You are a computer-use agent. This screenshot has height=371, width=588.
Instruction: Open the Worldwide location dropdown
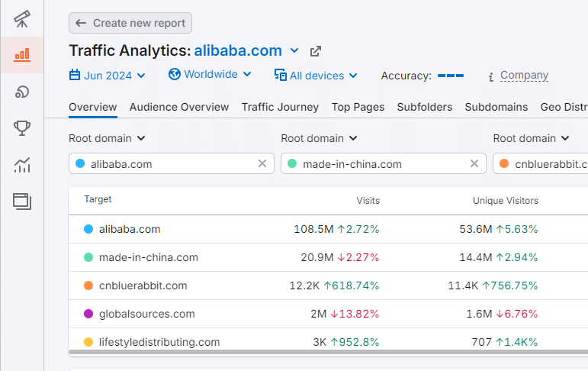(x=210, y=74)
